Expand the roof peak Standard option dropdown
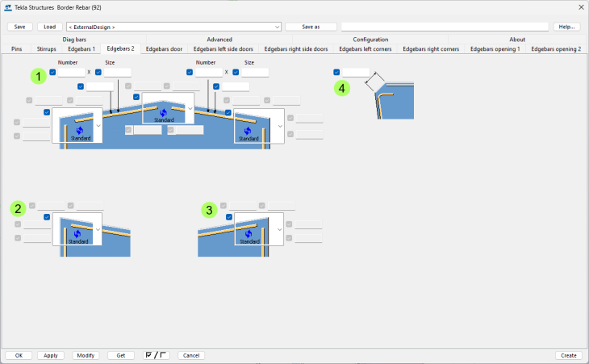The width and height of the screenshot is (589, 364). pyautogui.click(x=190, y=107)
